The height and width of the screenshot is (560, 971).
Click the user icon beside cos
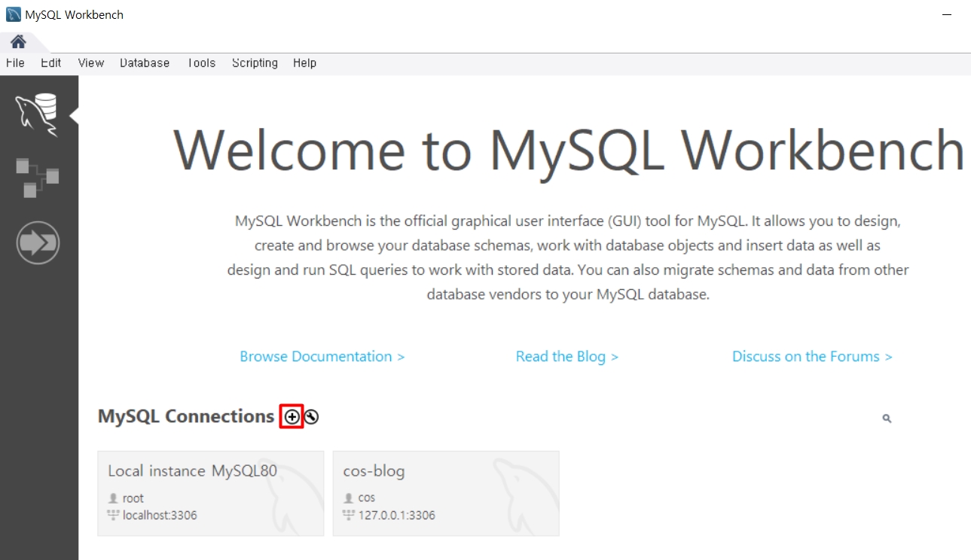(x=349, y=498)
